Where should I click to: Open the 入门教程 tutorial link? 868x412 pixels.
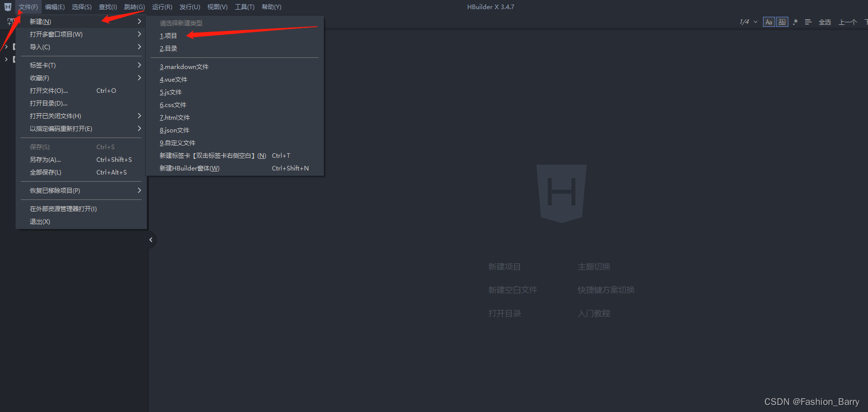click(x=594, y=314)
